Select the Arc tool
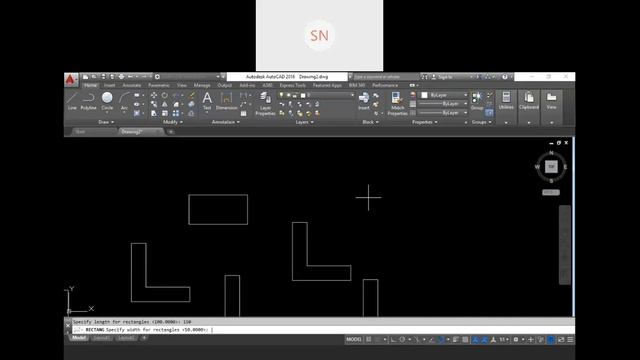The image size is (640, 360). [x=124, y=101]
